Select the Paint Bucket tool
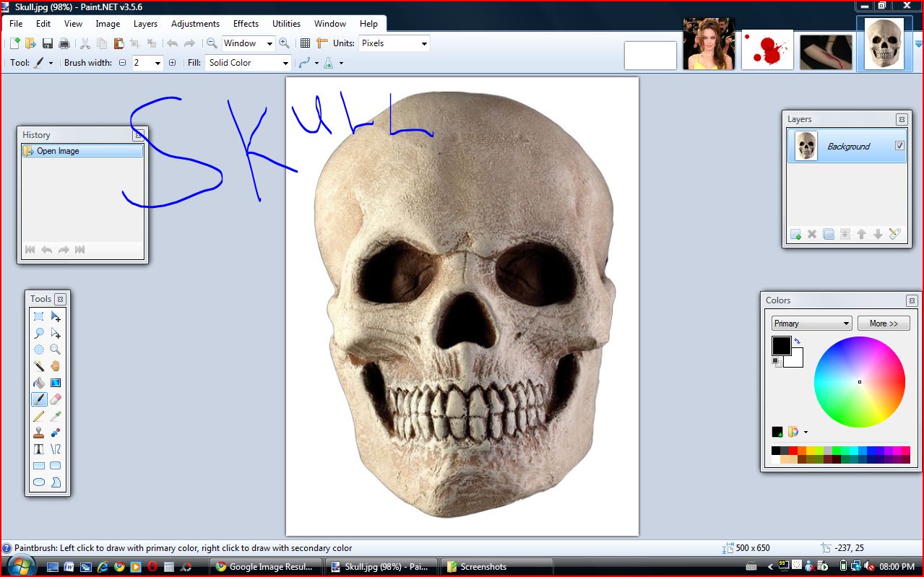Image resolution: width=924 pixels, height=577 pixels. [38, 382]
